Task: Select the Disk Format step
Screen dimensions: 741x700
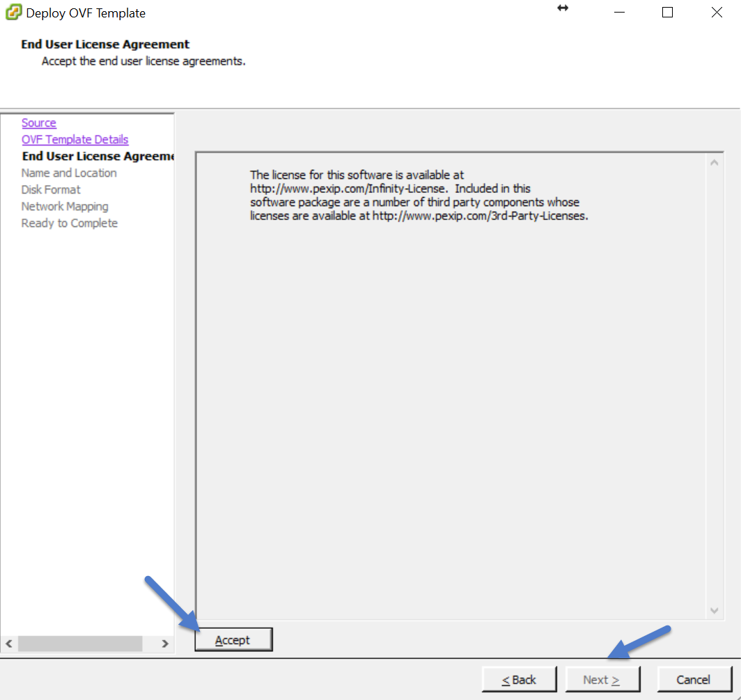Action: point(51,189)
